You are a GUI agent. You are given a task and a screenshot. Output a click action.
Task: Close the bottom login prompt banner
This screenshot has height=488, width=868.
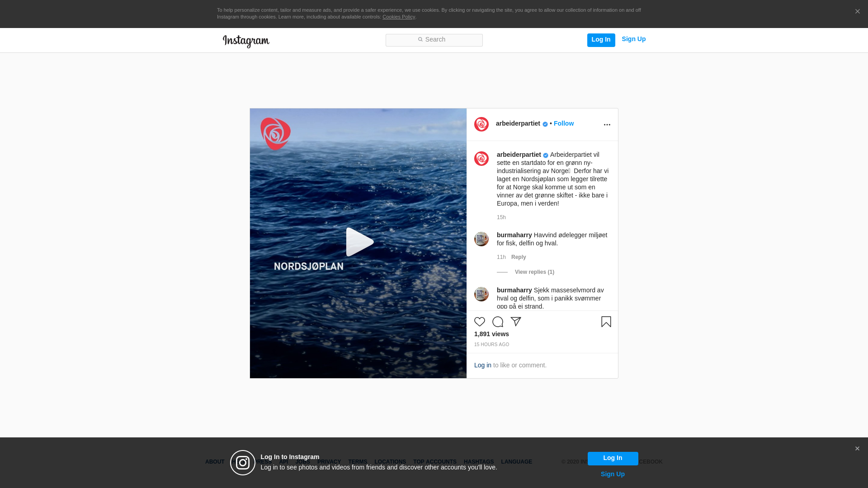point(857,449)
